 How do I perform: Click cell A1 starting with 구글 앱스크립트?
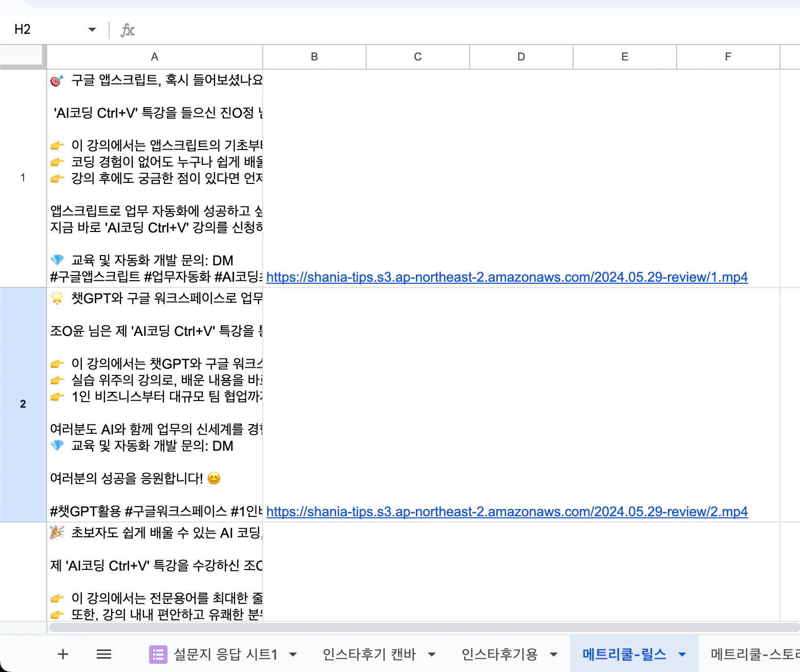pos(155,178)
